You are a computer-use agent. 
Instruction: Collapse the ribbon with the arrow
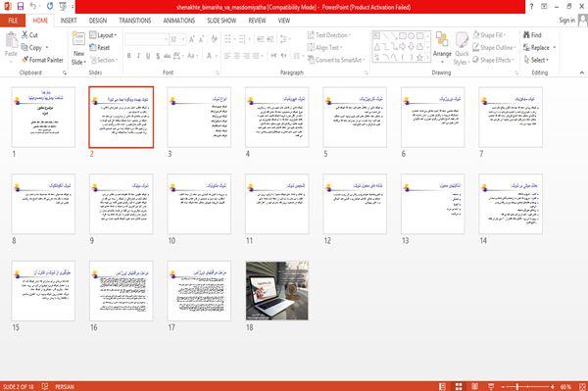(x=582, y=73)
